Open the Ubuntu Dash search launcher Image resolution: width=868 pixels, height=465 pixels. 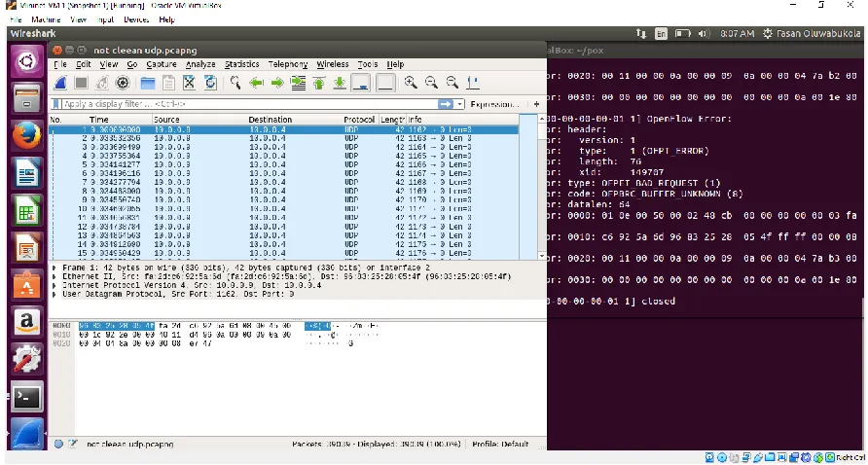(26, 61)
